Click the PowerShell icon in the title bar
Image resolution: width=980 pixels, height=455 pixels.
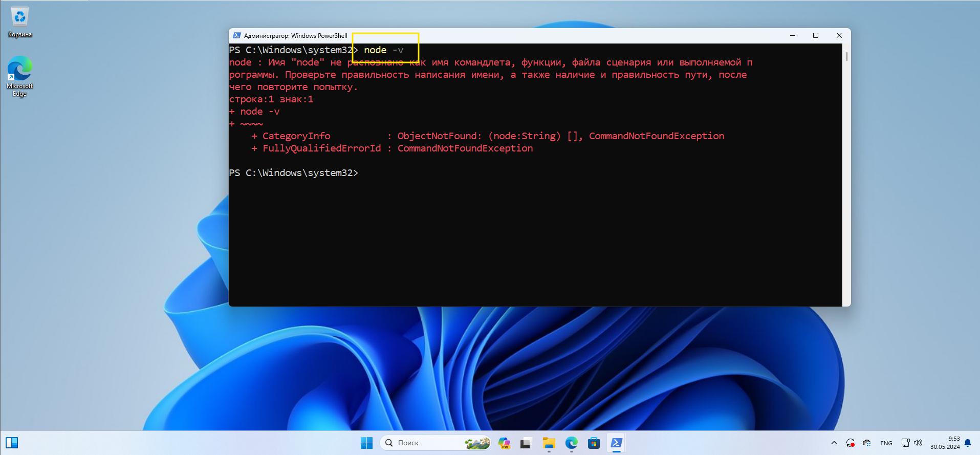click(236, 35)
